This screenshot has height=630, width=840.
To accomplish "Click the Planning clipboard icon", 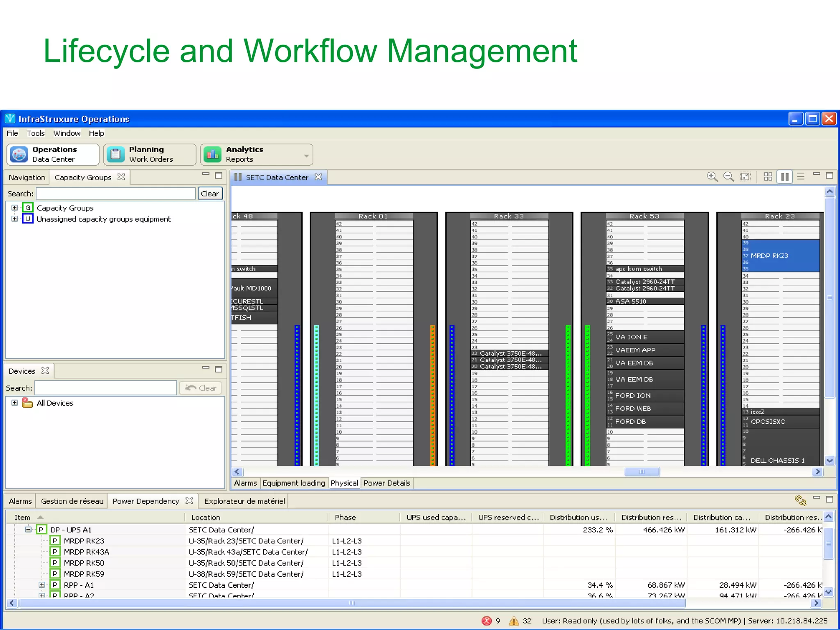I will click(116, 155).
